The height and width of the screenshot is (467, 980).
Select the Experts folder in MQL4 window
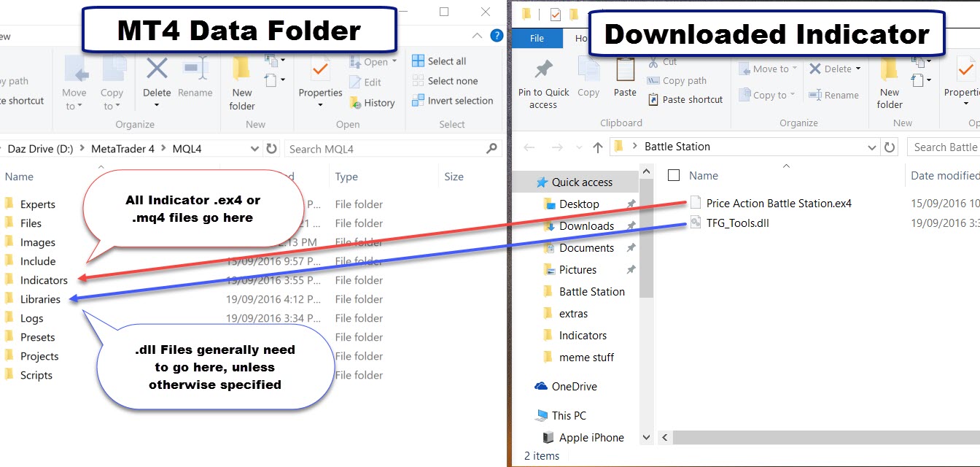point(37,204)
